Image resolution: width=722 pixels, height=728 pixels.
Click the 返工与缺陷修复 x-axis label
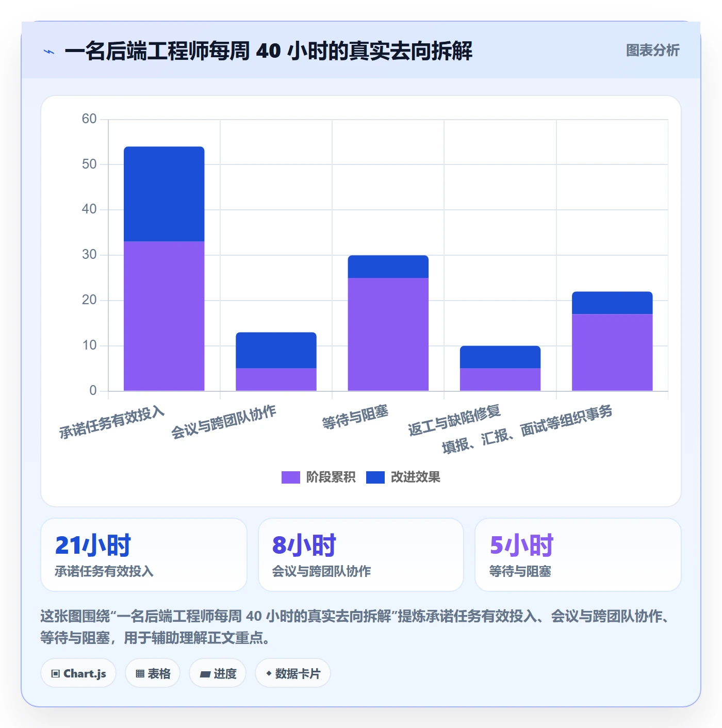(454, 420)
